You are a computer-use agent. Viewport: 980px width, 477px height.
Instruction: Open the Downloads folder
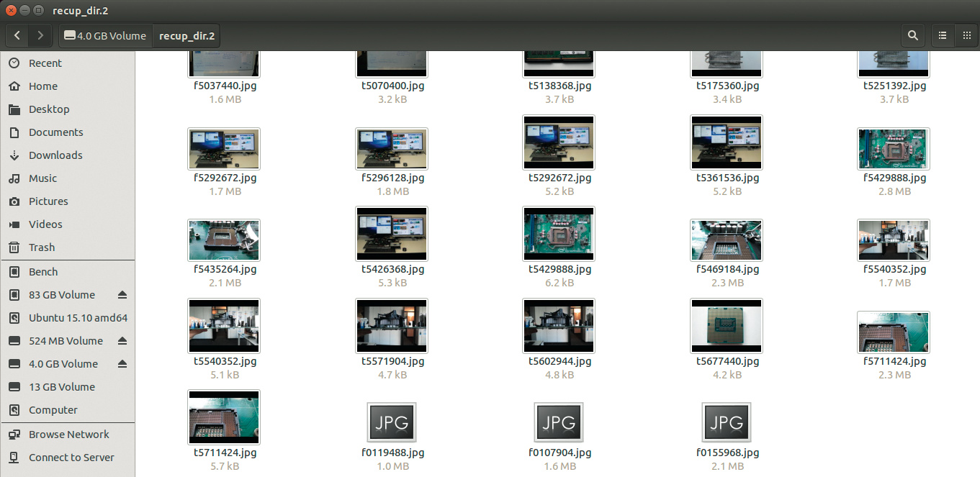[x=55, y=155]
